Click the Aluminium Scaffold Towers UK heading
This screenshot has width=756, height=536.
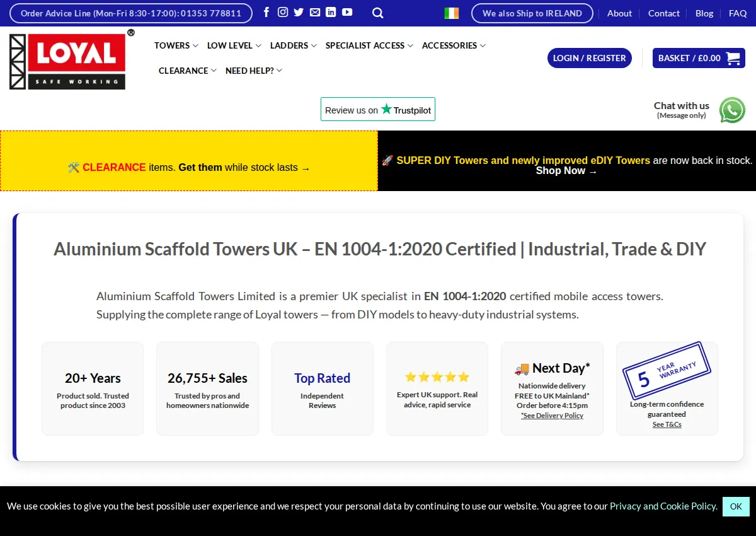pyautogui.click(x=380, y=249)
